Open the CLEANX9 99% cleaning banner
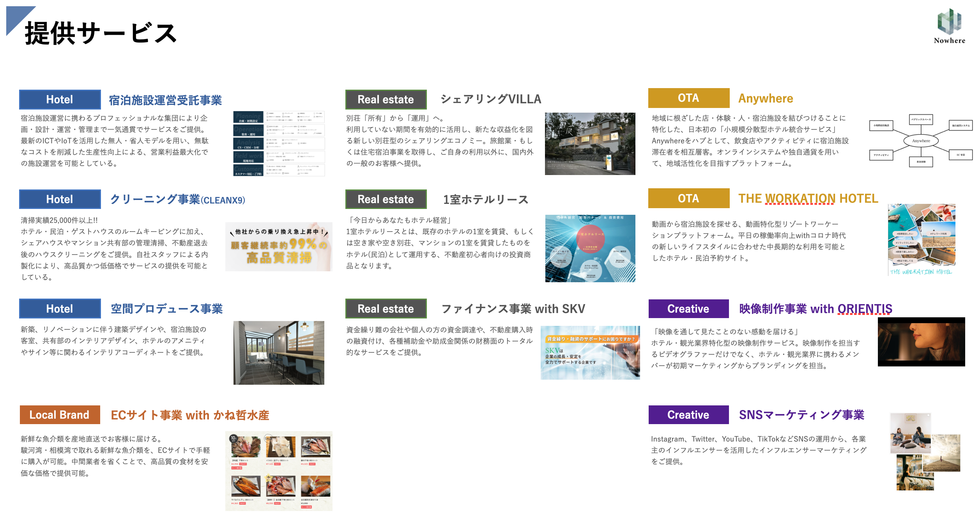Viewport: 980px width, 520px height. (278, 246)
